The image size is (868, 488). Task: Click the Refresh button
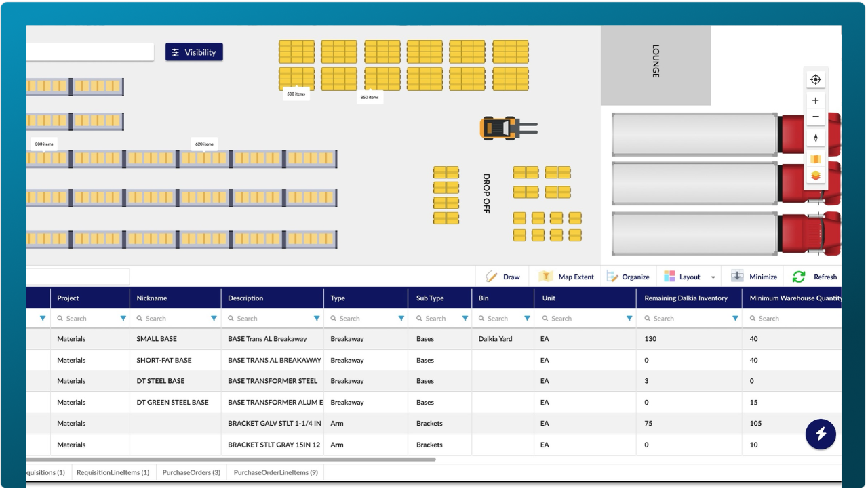click(815, 277)
